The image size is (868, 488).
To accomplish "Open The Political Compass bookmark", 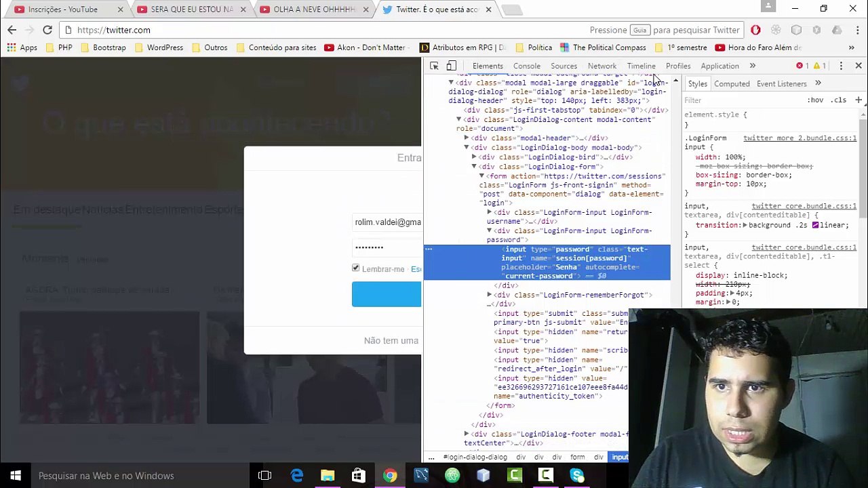I will click(x=602, y=47).
